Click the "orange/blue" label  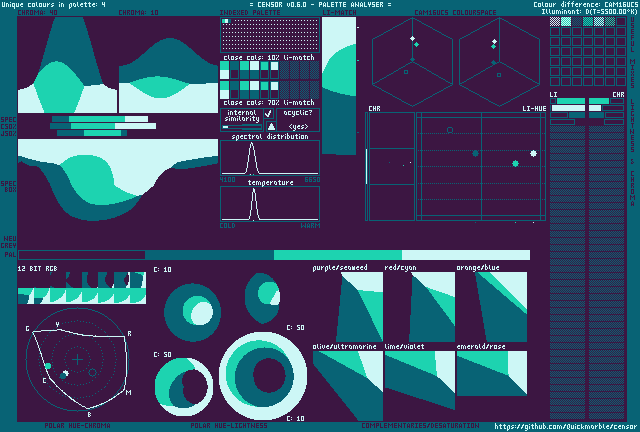pyautogui.click(x=478, y=268)
